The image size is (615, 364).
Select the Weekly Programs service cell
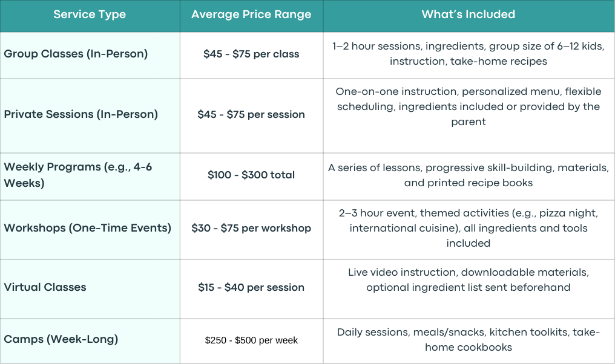(90, 177)
